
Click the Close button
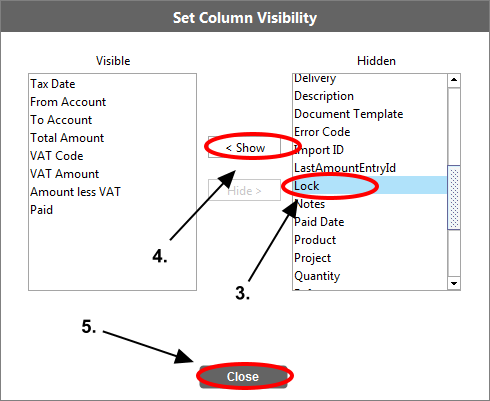[x=243, y=377]
